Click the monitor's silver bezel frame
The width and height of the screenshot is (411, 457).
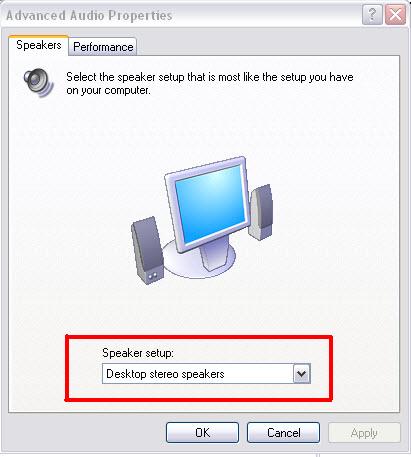(207, 204)
